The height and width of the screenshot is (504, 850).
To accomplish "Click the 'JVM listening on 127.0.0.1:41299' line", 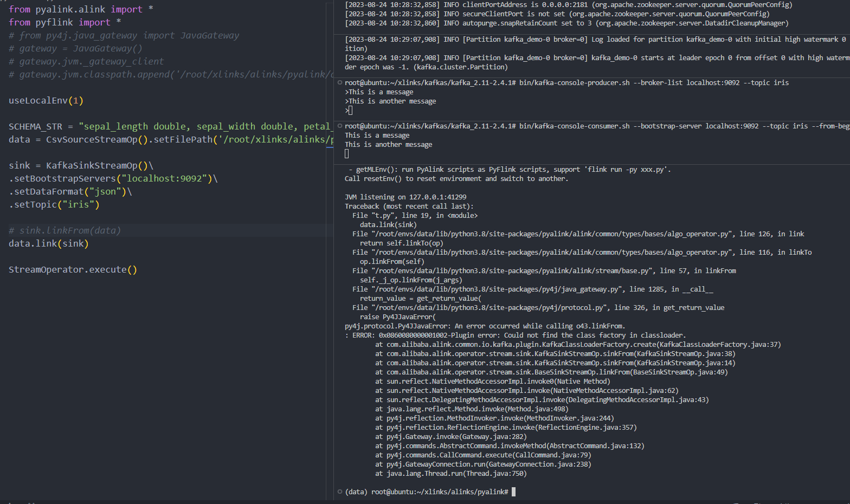I will [405, 197].
